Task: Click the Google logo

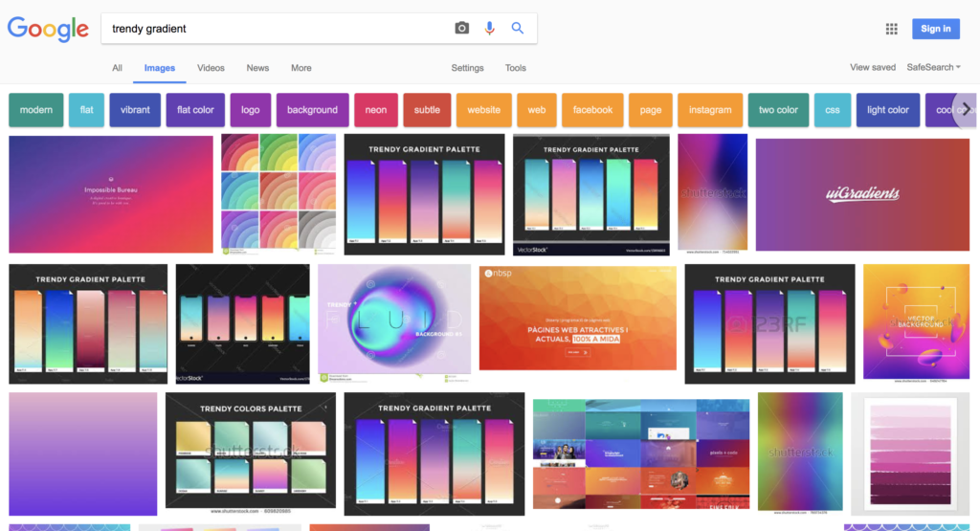Action: tap(48, 29)
